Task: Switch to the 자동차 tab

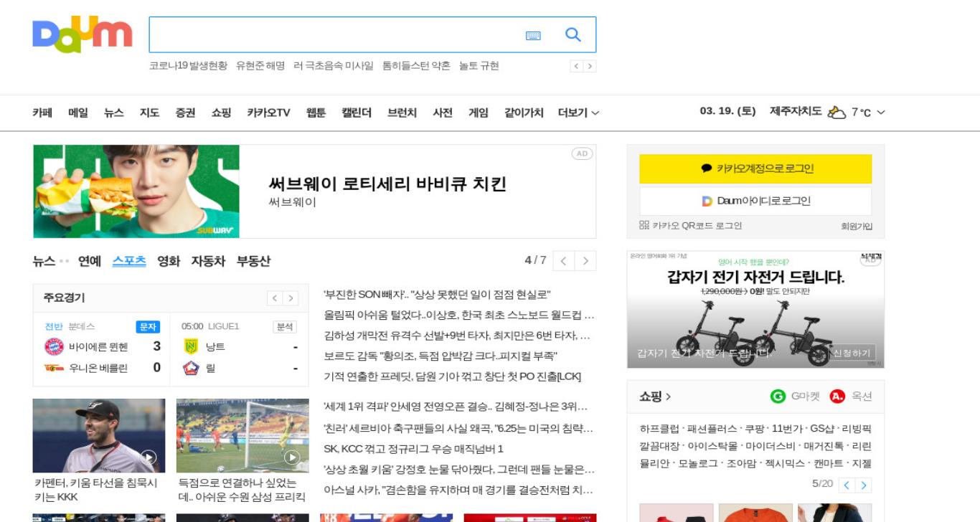Action: [x=208, y=261]
